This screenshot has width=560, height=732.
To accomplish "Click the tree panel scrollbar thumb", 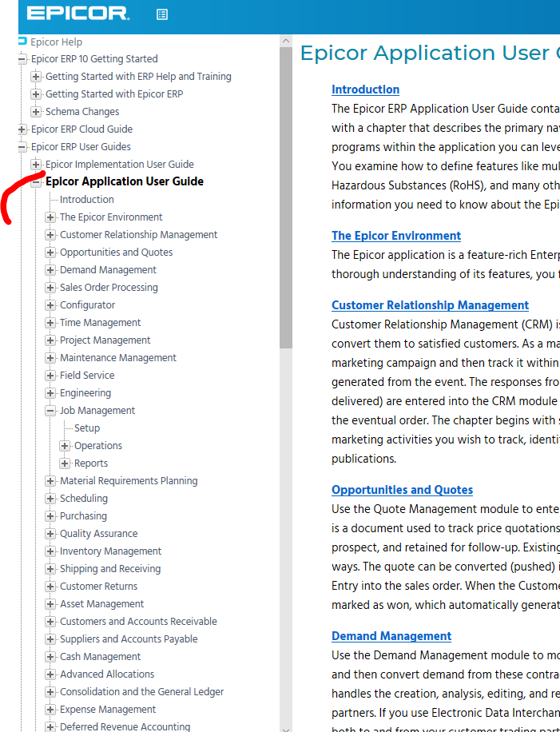I will tap(286, 197).
